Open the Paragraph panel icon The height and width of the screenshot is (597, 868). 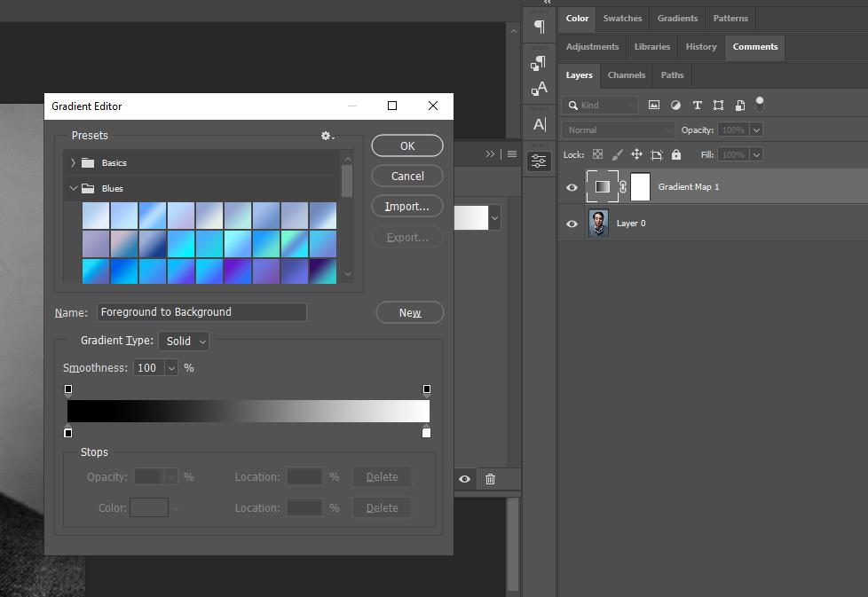[x=539, y=26]
